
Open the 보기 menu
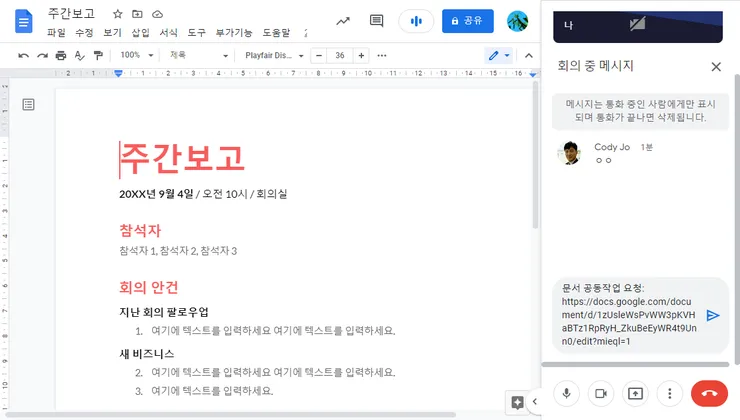(x=112, y=33)
